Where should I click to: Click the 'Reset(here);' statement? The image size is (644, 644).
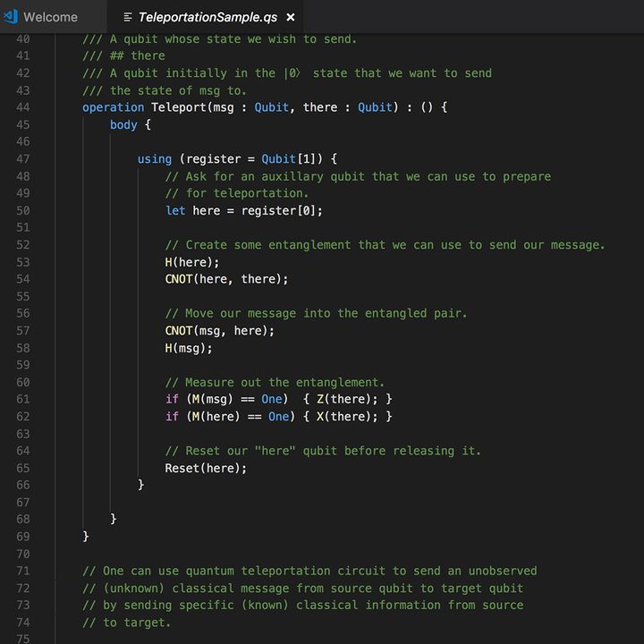(206, 468)
